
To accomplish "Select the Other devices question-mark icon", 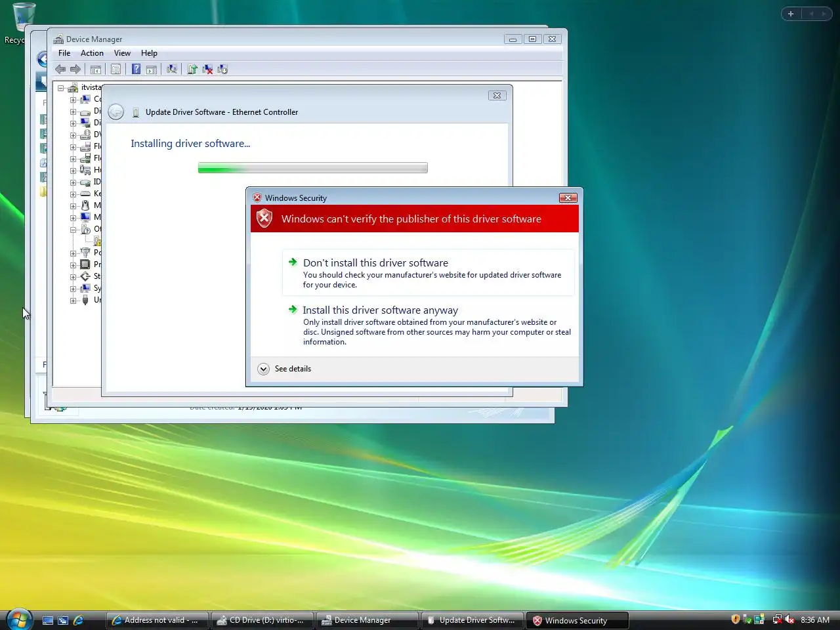I will [x=85, y=229].
